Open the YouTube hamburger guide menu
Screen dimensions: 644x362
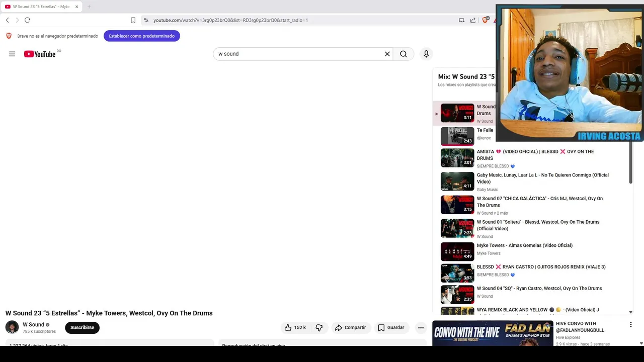[12, 54]
